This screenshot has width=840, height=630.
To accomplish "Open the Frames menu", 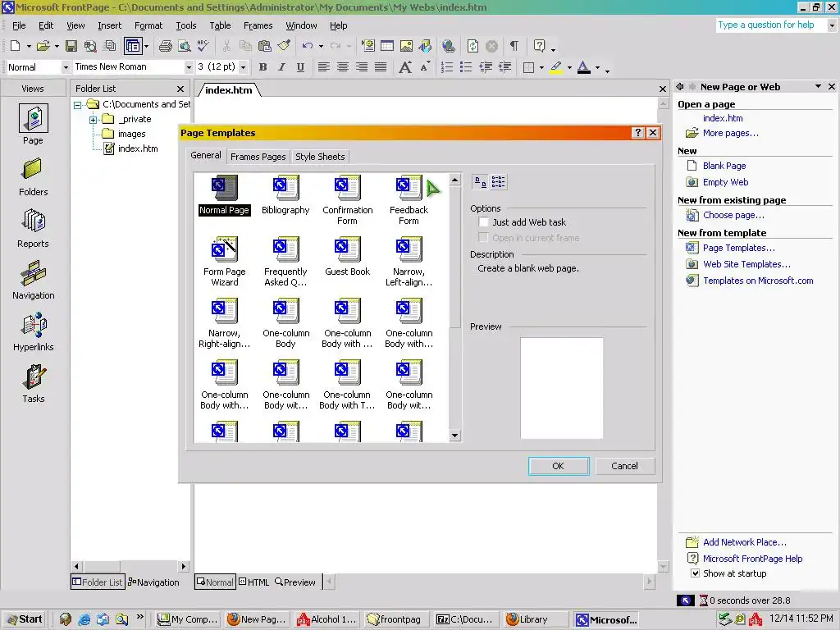I will [258, 25].
